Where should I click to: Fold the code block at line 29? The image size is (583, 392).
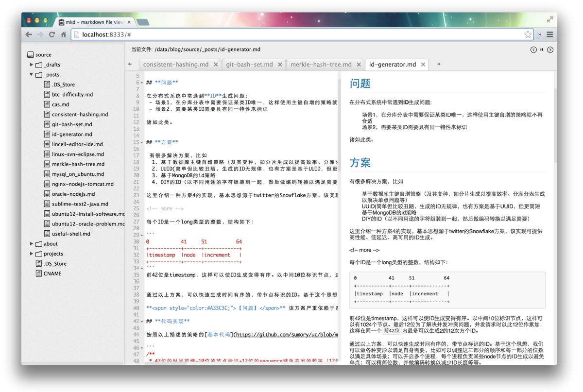(141, 235)
